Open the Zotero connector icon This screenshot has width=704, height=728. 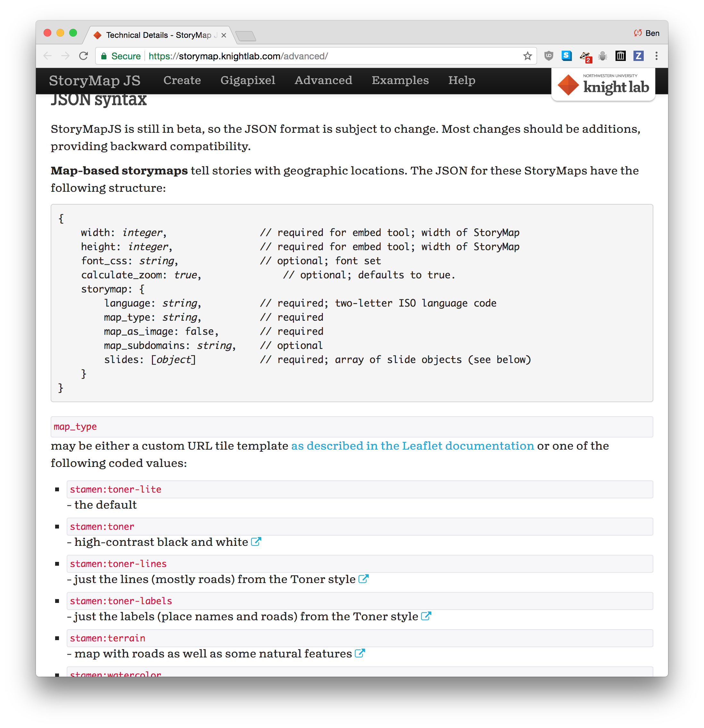(638, 56)
